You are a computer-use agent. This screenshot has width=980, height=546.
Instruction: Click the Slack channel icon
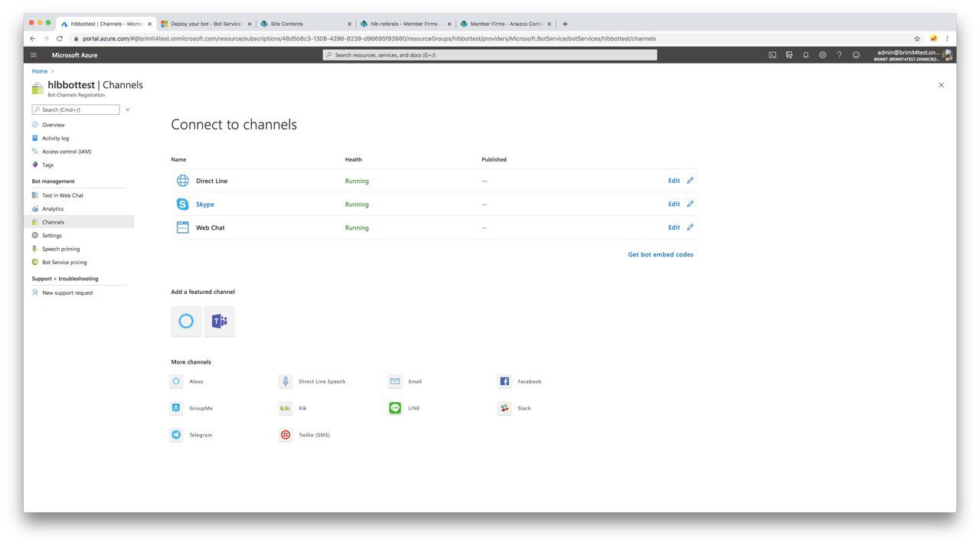505,408
